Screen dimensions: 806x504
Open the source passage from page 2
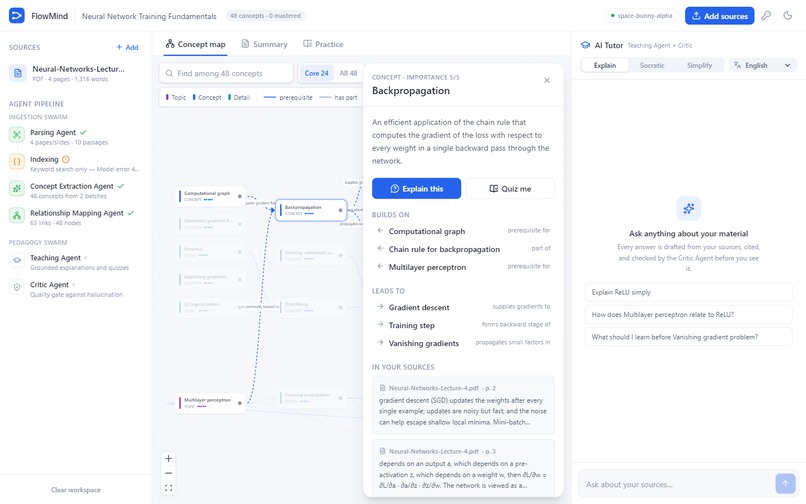click(x=463, y=405)
